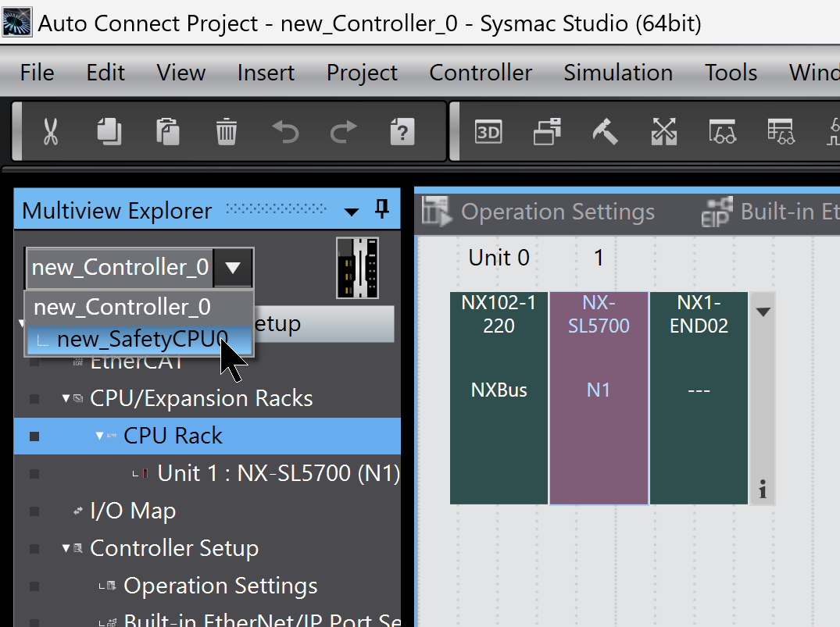Select the NX102-1220 CPU unit block
Screen dimensions: 840x627
(x=499, y=398)
